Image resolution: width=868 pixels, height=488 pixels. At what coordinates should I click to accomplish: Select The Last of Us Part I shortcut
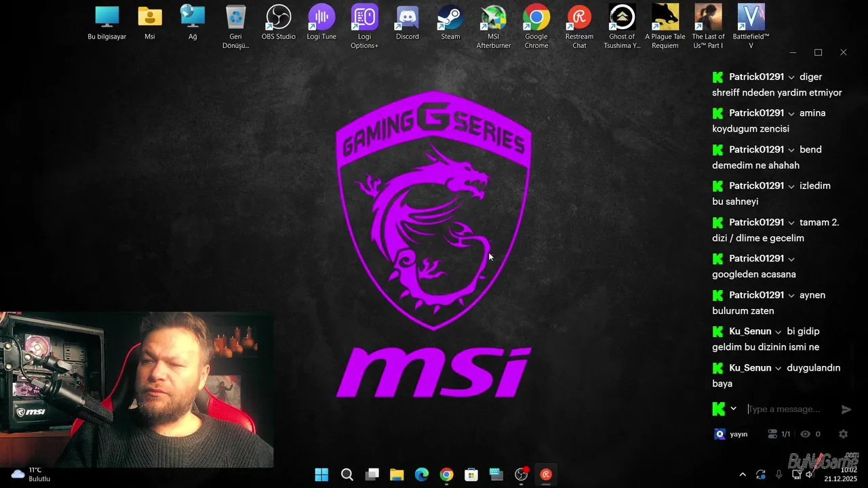(x=708, y=27)
